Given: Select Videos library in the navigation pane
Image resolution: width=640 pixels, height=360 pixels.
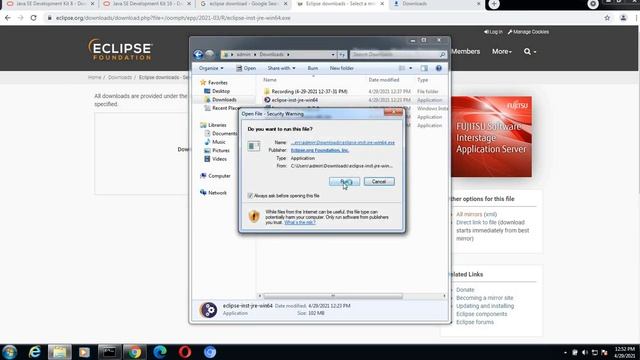Looking at the screenshot, I should tap(219, 159).
